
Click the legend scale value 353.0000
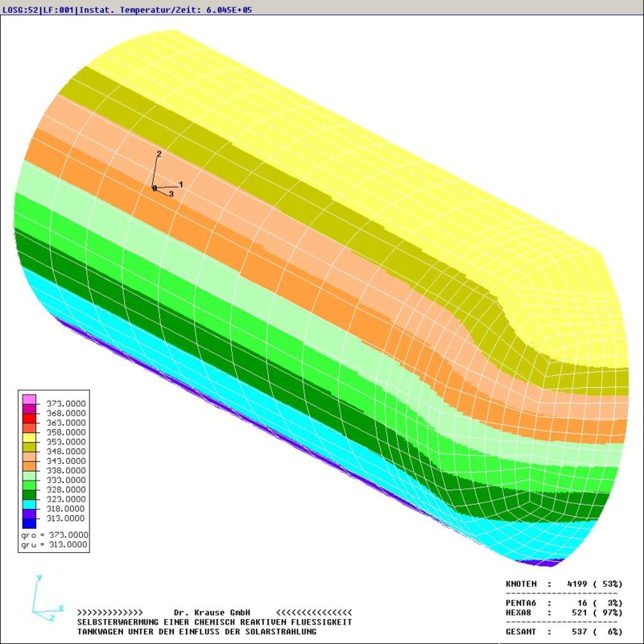point(66,442)
